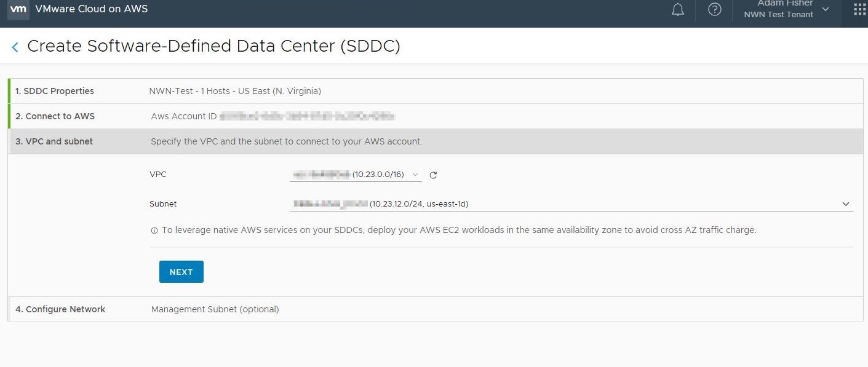Click the 'Subnet' field label
This screenshot has width=868, height=367.
click(163, 204)
